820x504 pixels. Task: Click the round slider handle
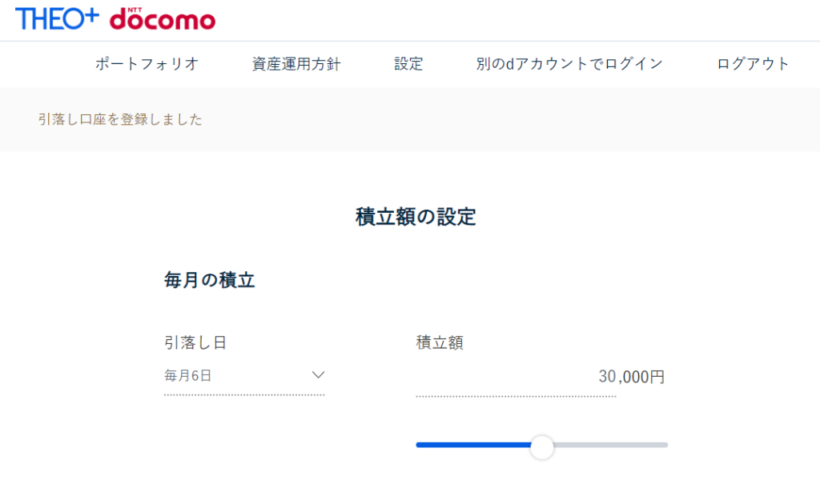click(542, 447)
